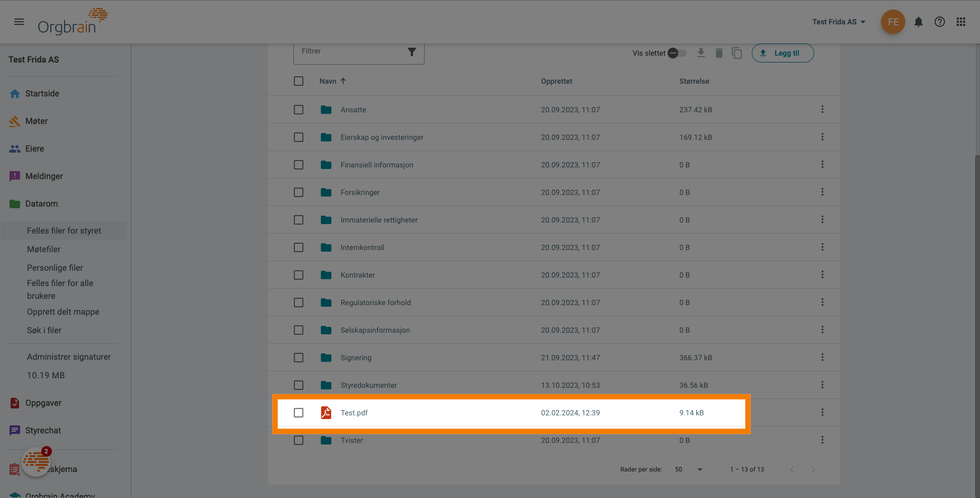Screen dimensions: 980x498
Task: Click the download icon in toolbar
Action: 701,53
